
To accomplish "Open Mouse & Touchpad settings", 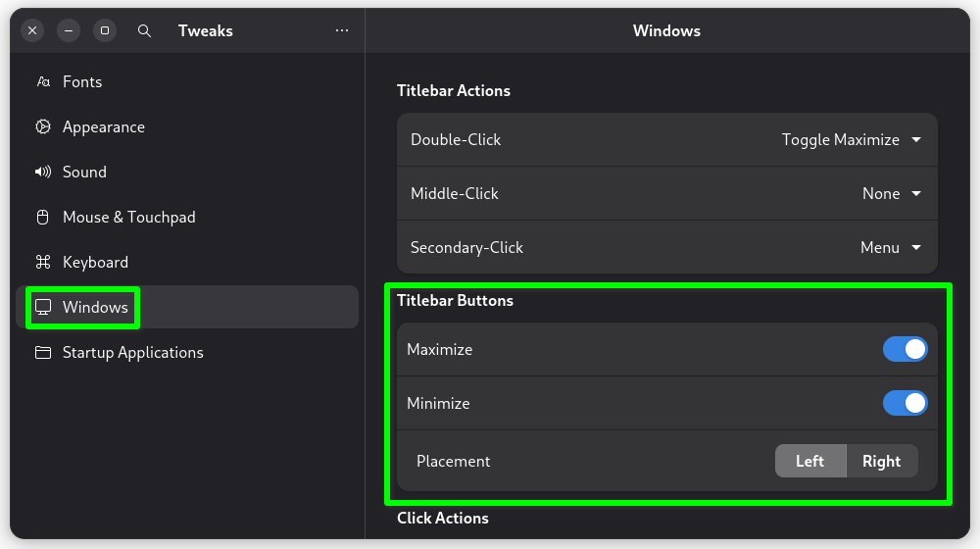I will [x=128, y=218].
